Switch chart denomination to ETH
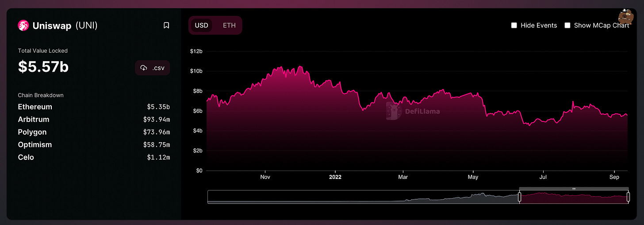The height and width of the screenshot is (225, 644). click(229, 25)
